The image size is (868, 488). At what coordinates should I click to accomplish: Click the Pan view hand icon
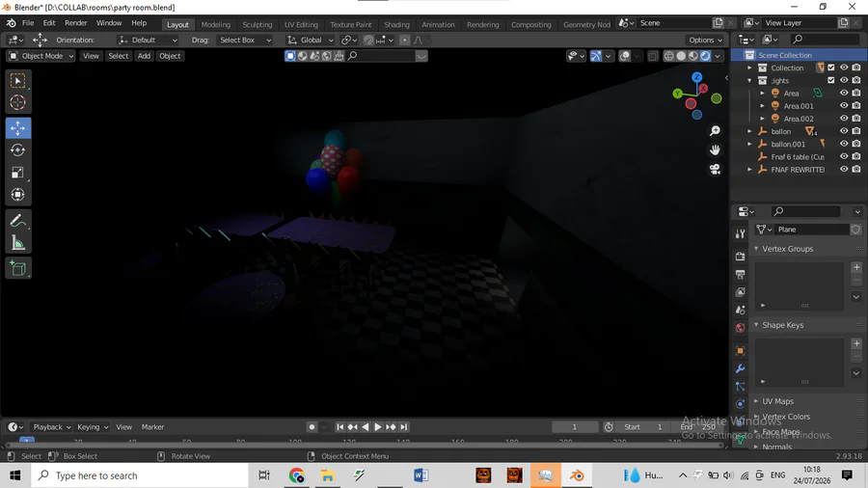715,149
